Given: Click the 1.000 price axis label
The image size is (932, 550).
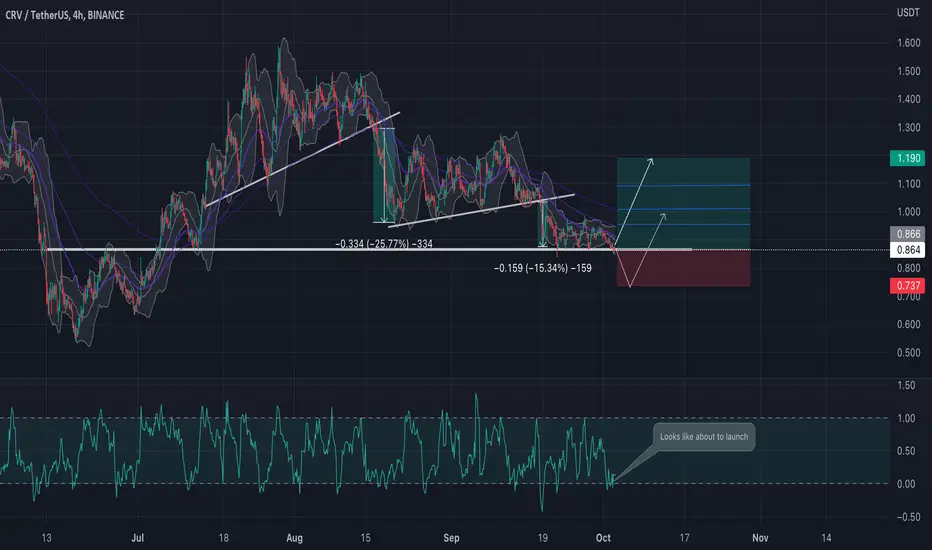Looking at the screenshot, I should (909, 212).
